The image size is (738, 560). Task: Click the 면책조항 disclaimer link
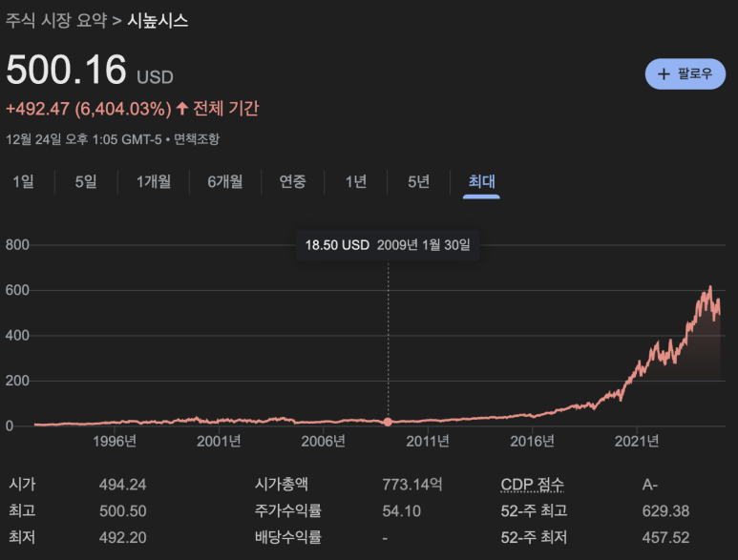coord(197,139)
